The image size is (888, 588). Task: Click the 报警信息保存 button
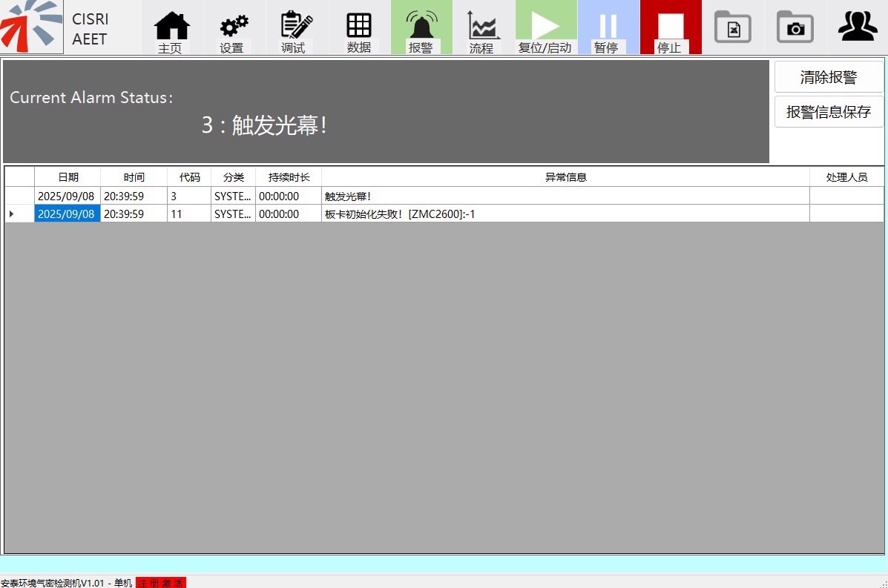tap(829, 111)
